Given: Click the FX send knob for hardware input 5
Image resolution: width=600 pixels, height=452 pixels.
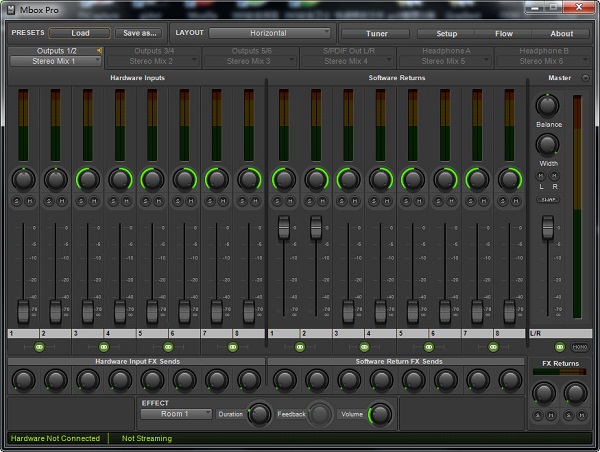Looking at the screenshot, I should pos(152,380).
